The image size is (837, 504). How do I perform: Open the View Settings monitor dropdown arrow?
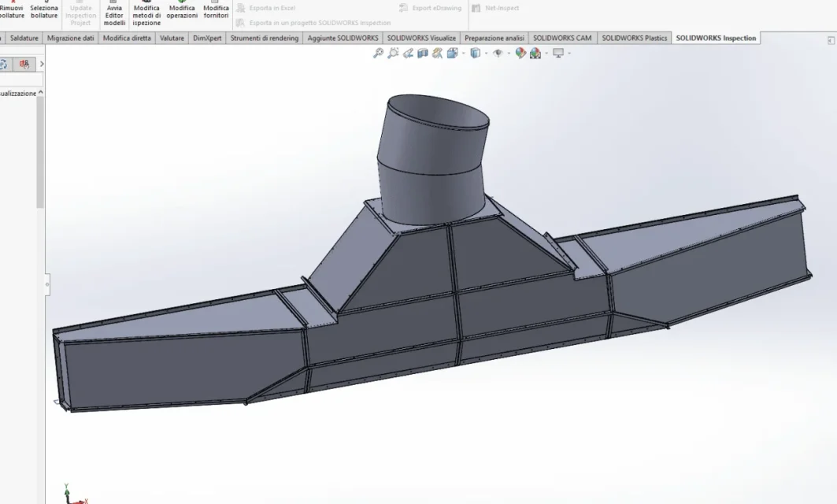(x=569, y=53)
